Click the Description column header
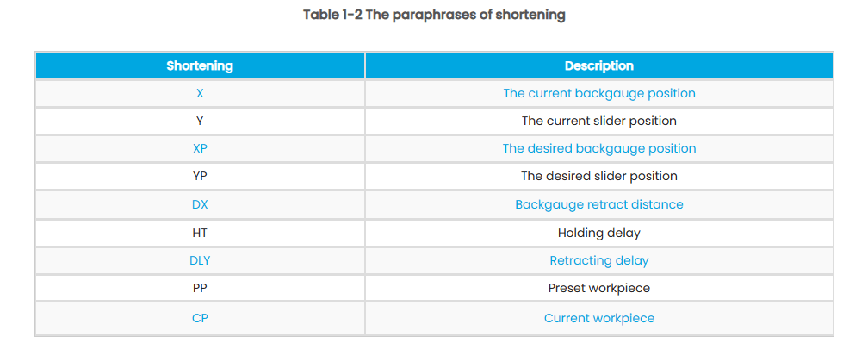The height and width of the screenshot is (349, 868). click(x=599, y=65)
